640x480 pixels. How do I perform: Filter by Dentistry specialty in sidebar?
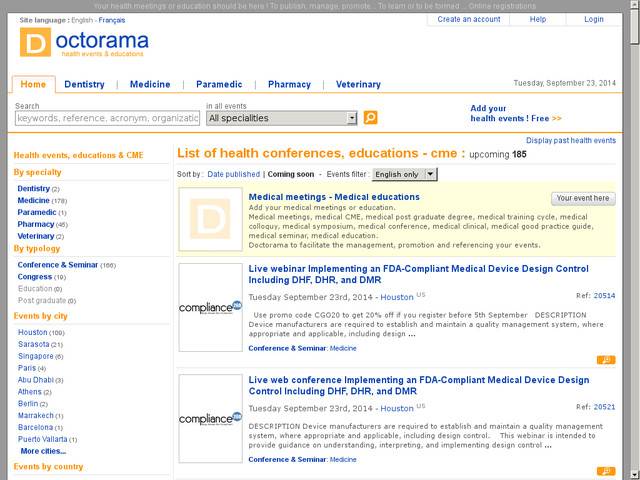pos(33,189)
